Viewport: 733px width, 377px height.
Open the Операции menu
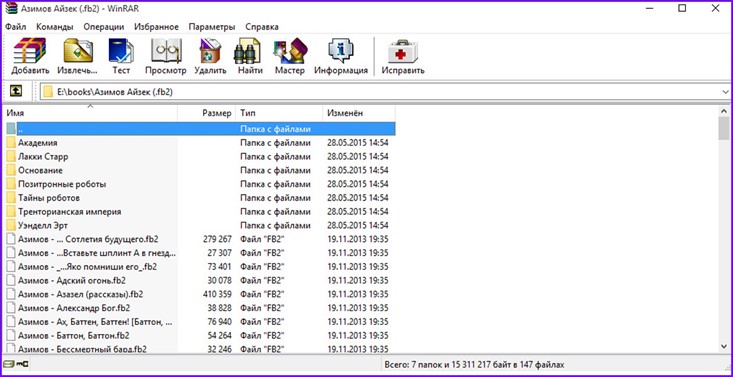(x=104, y=27)
